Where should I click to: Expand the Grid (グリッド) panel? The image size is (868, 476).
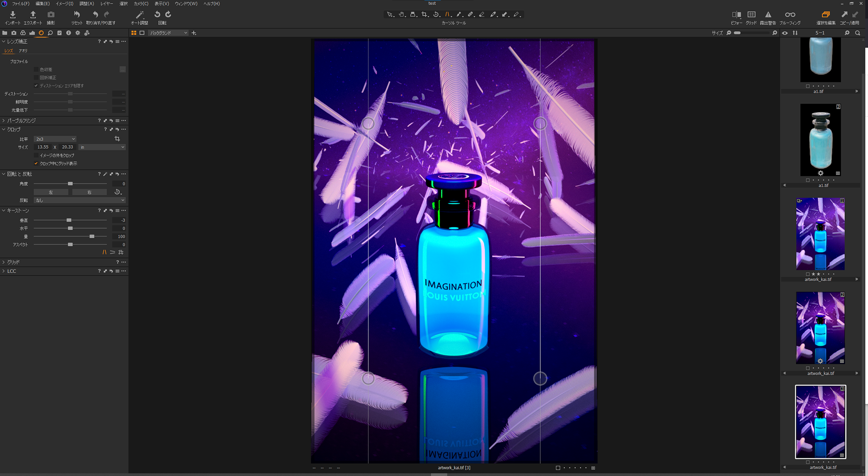click(x=4, y=262)
